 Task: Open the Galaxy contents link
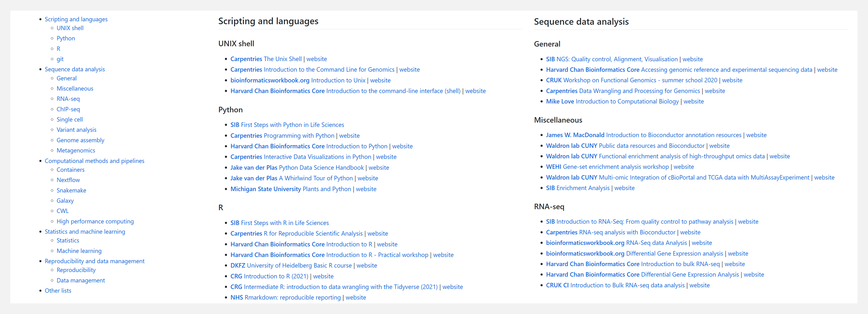[x=65, y=201]
